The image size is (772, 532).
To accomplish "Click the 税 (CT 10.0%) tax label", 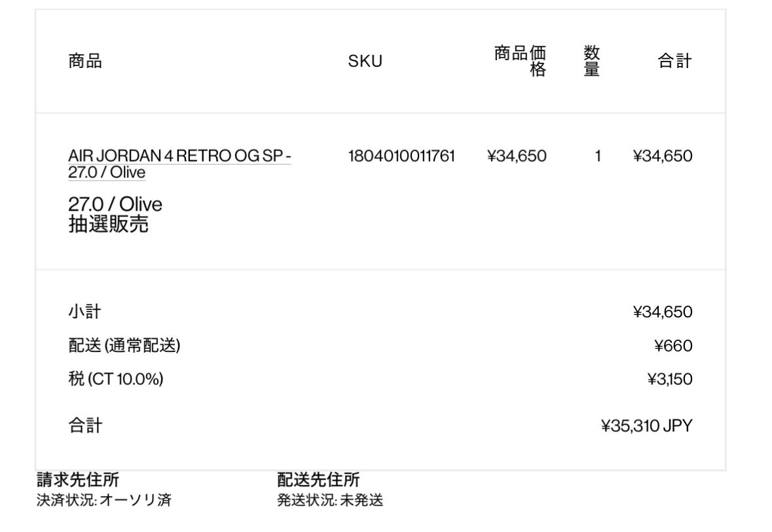I will pos(115,380).
